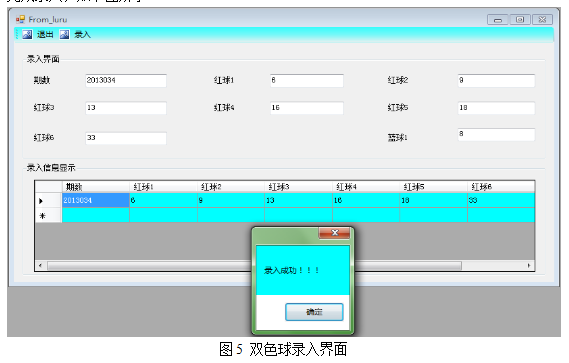Screen dimensions: 569x363
Task: Click the 红球1 input field
Action: 307,81
